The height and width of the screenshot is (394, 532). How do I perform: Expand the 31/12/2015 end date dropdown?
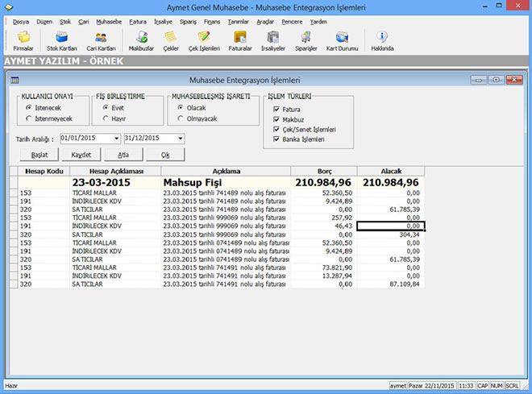[181, 139]
